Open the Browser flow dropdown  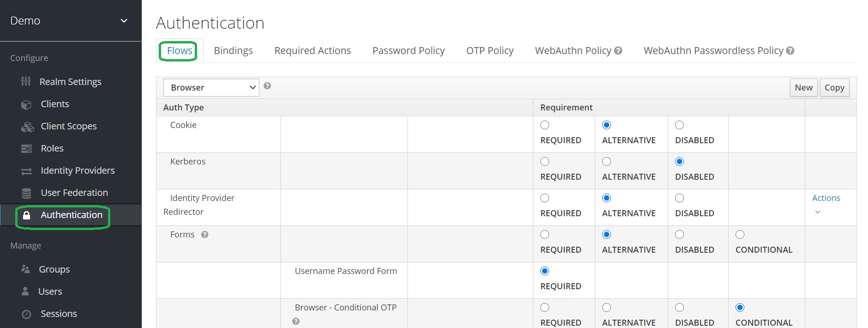[211, 88]
